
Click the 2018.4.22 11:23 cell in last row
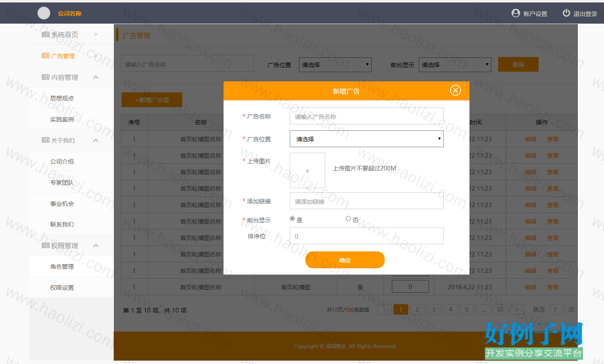coord(470,287)
